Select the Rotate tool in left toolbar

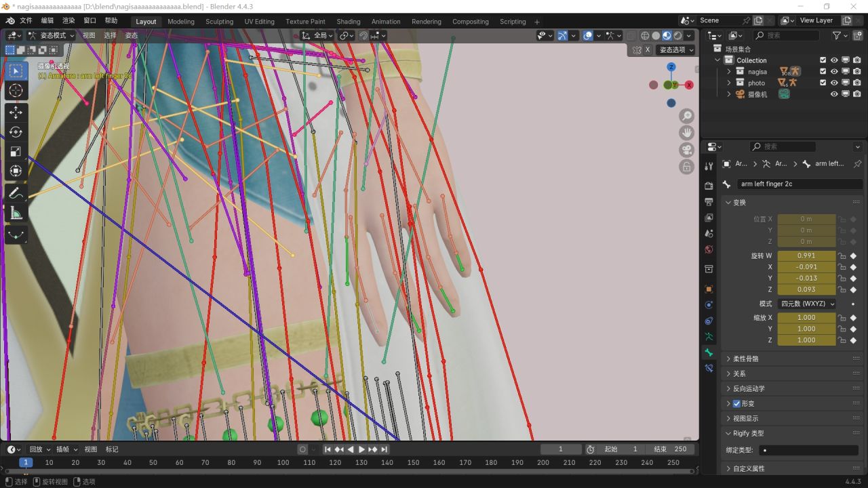[16, 132]
